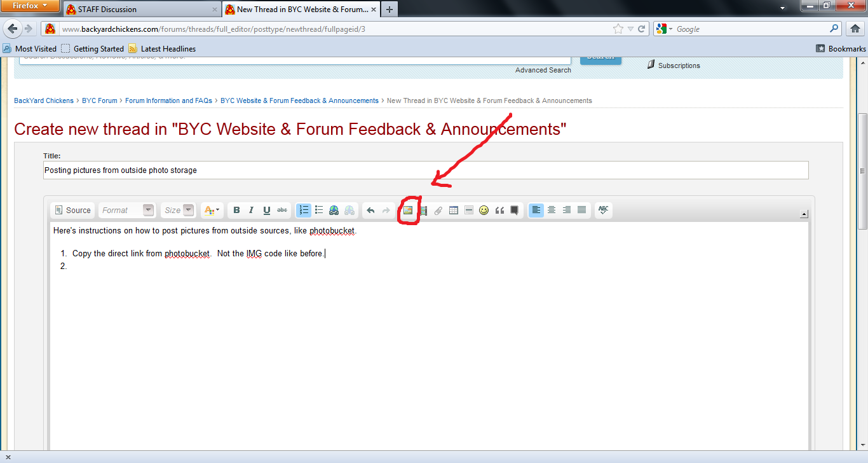868x463 pixels.
Task: Toggle bold formatting
Action: pos(236,211)
